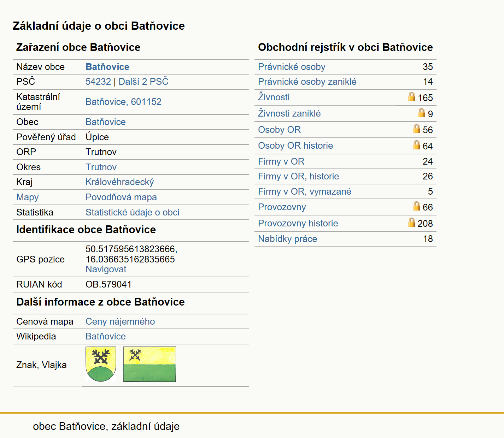Open the Firmy v OR link
This screenshot has height=438, width=504.
point(281,161)
